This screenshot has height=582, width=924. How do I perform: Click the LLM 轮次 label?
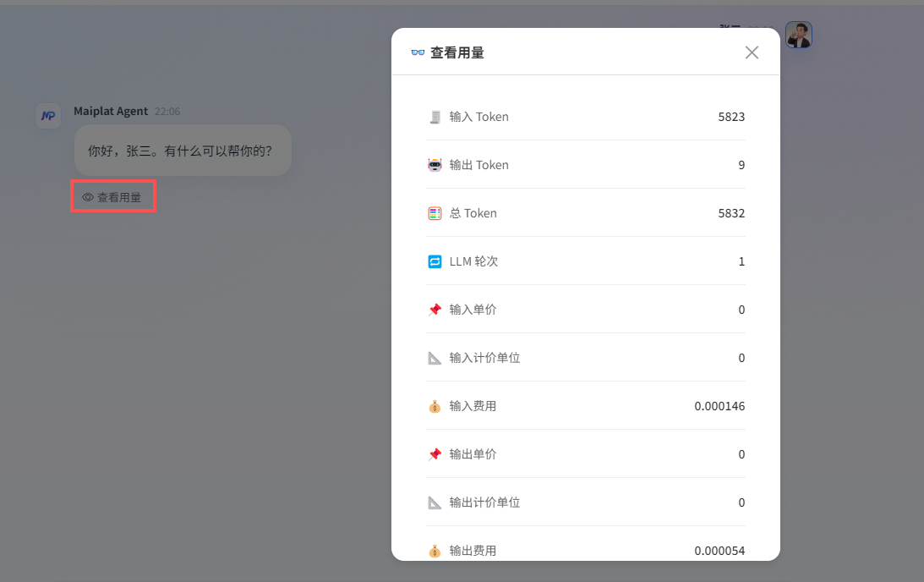(x=473, y=261)
